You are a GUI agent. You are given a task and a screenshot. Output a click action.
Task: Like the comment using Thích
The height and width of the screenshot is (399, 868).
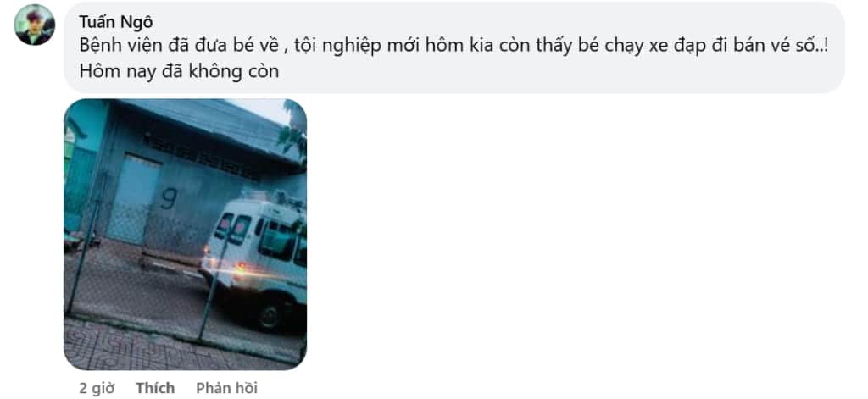(155, 389)
